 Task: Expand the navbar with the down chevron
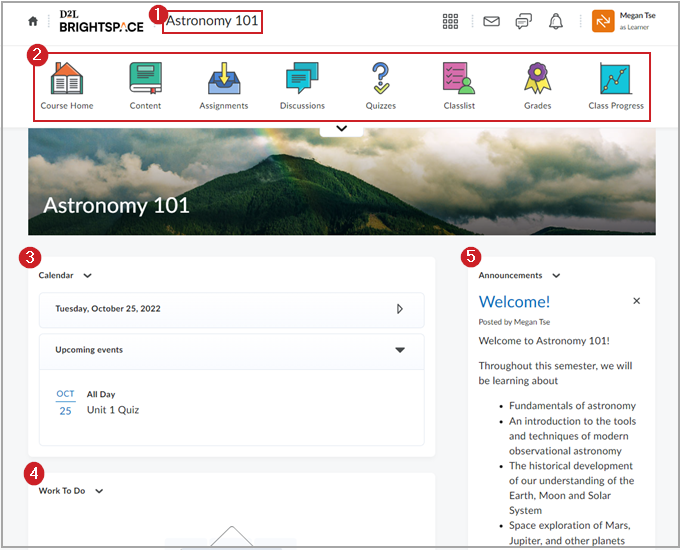coord(341,128)
